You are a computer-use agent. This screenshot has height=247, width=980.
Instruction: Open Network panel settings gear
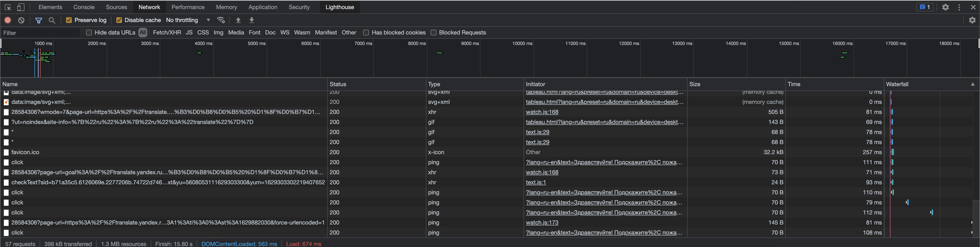click(x=972, y=20)
